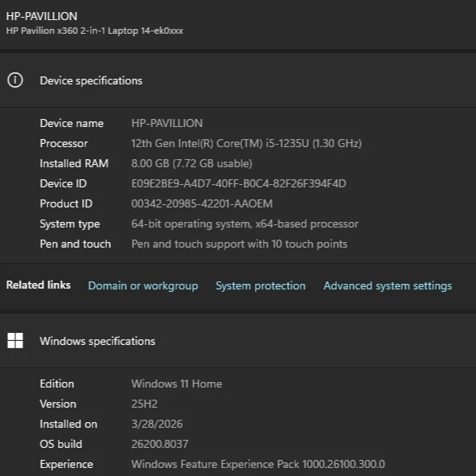Image resolution: width=476 pixels, height=476 pixels.
Task: Select the Device name value HP-PAVILLION
Action: coord(167,123)
